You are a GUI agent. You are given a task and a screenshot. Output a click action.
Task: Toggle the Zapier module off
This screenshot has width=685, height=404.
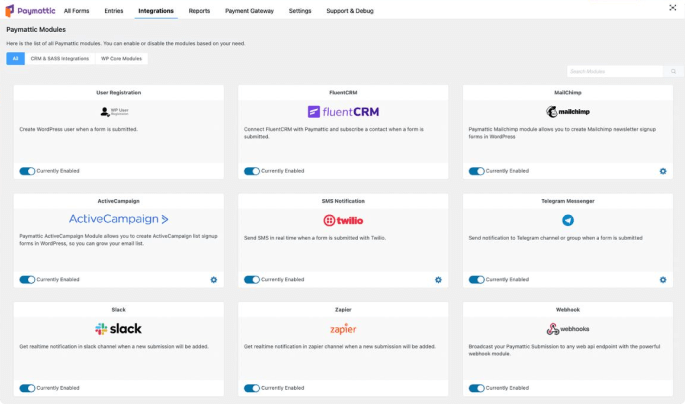(252, 388)
